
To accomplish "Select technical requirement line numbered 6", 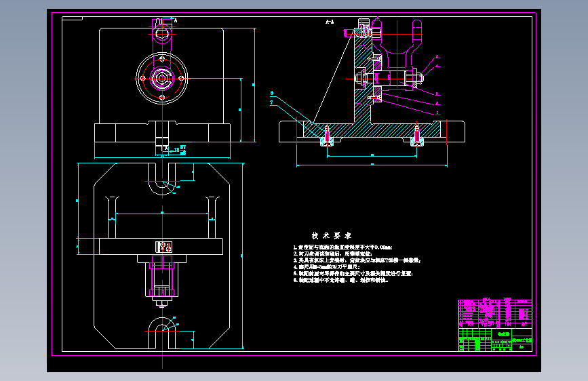I will (340, 280).
